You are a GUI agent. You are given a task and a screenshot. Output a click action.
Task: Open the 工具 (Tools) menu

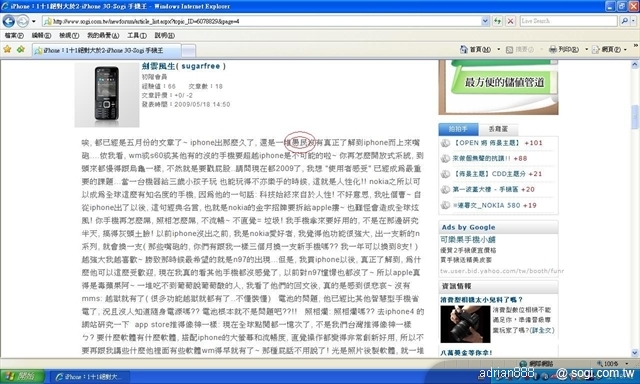[137, 36]
